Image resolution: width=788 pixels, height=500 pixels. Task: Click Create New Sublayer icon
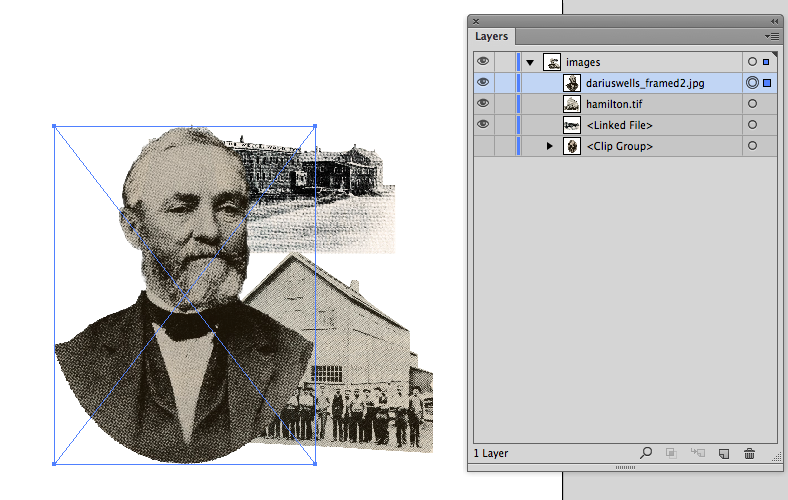[698, 453]
